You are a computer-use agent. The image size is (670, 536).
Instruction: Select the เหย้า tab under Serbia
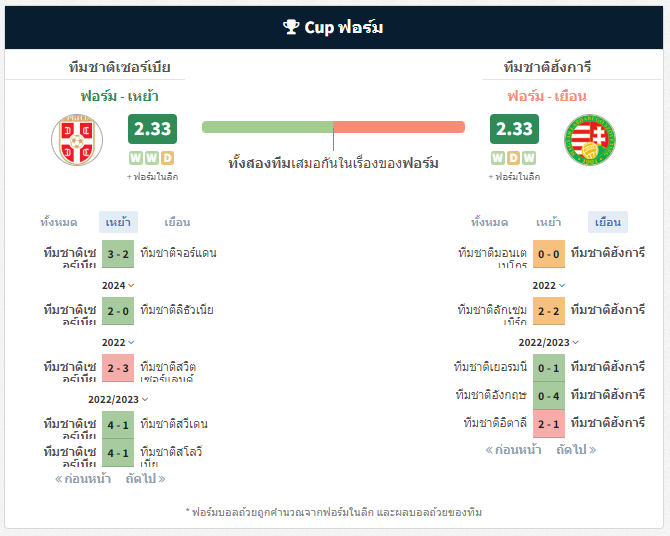click(118, 222)
